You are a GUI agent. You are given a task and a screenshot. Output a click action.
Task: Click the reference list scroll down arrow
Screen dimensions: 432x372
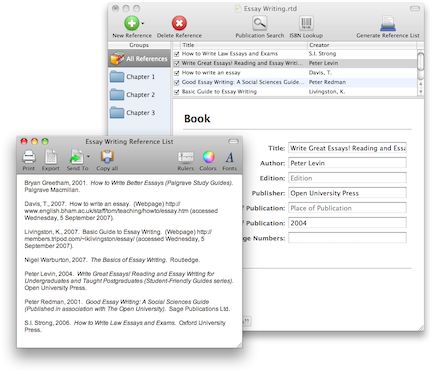421,91
